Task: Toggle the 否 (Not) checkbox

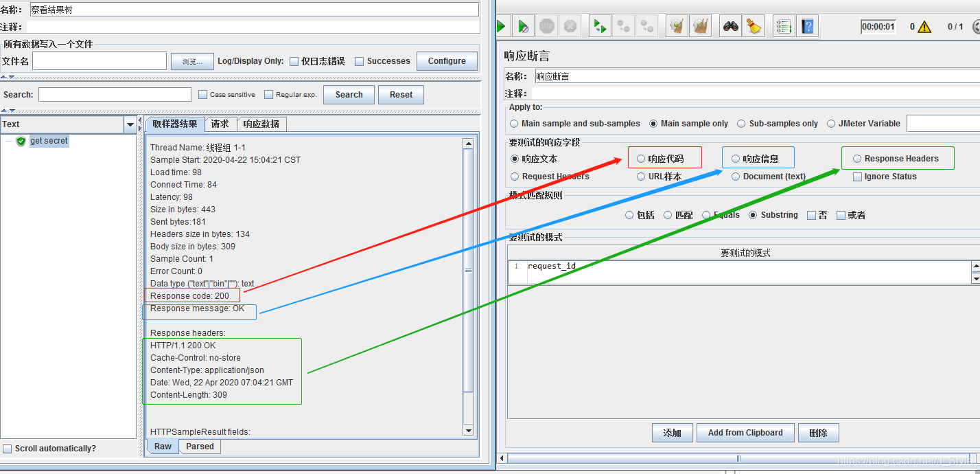Action: 812,215
